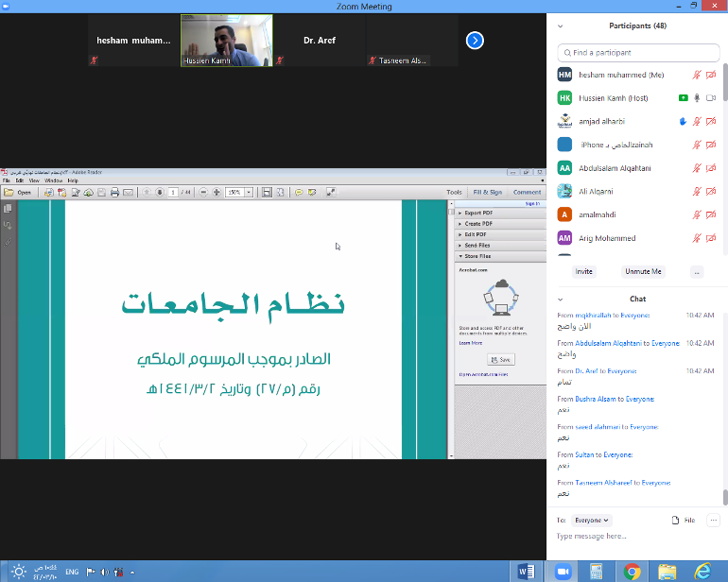Toggle Hussien Kamh's microphone icon

[x=697, y=97]
